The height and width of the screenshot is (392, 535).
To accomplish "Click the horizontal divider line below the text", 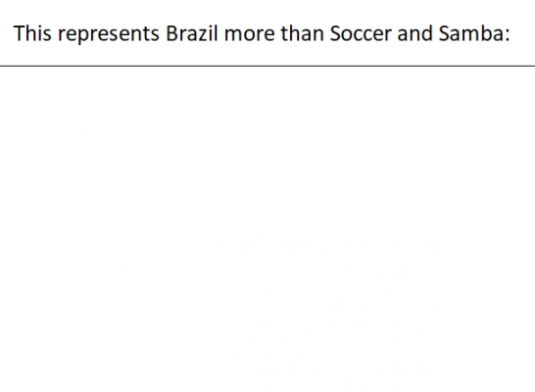I will point(267,66).
